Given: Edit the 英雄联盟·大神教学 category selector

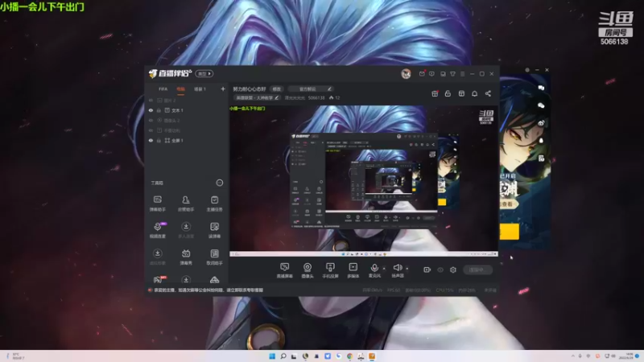Looking at the screenshot, I should (257, 97).
